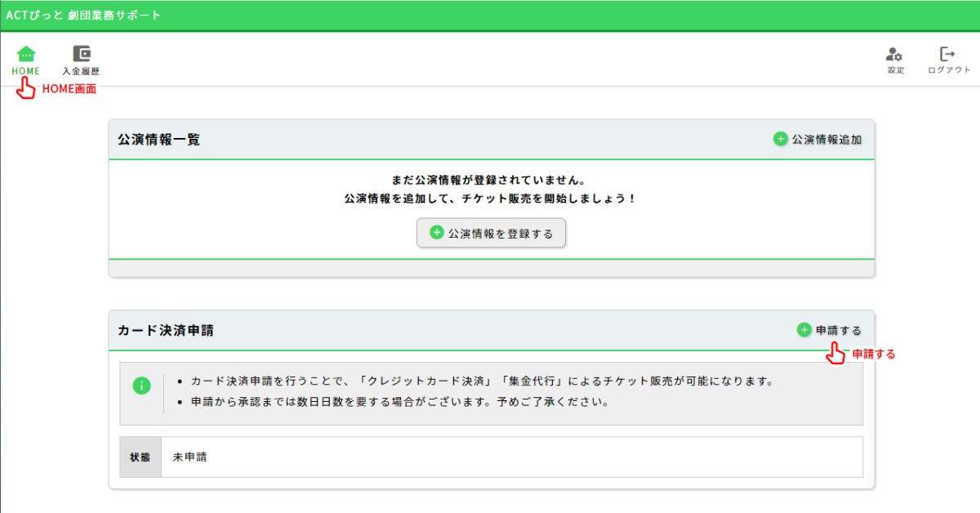Click the 公演情報一覧 section heading
The image size is (980, 513).
[159, 140]
